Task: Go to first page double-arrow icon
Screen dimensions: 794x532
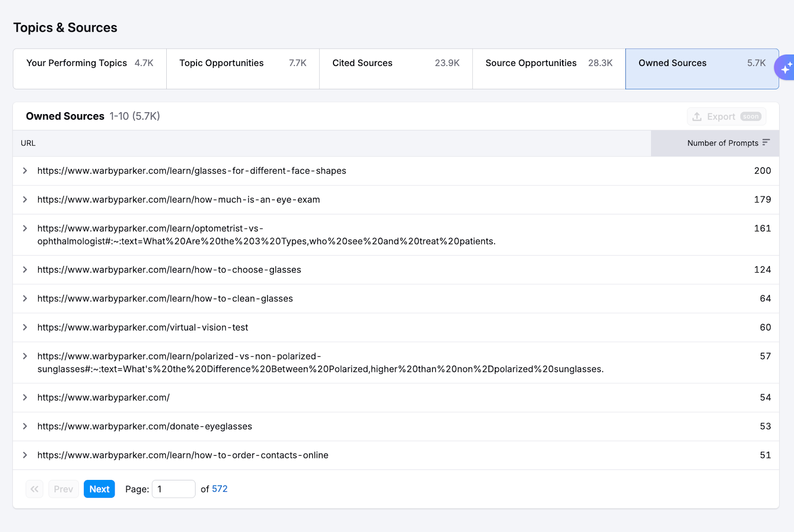Action: [34, 489]
